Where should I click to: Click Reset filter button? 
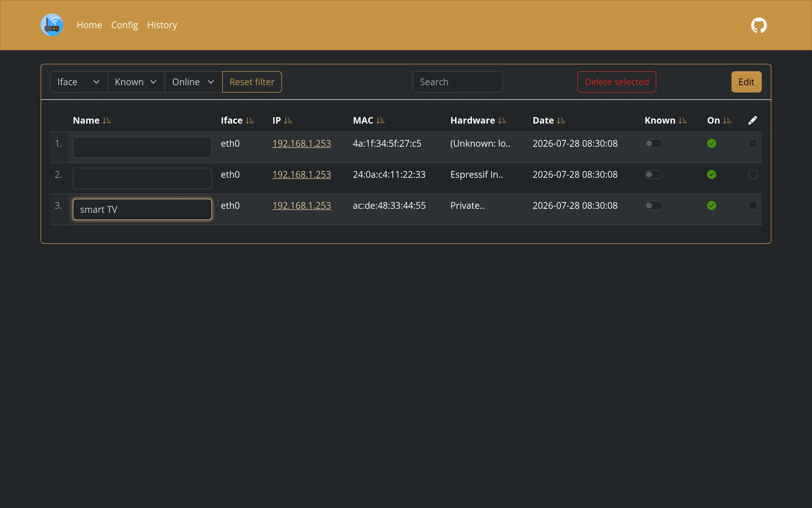pos(252,82)
